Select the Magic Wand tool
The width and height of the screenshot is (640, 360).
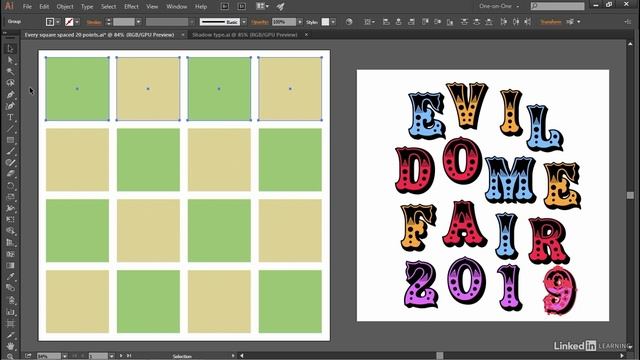click(x=10, y=71)
